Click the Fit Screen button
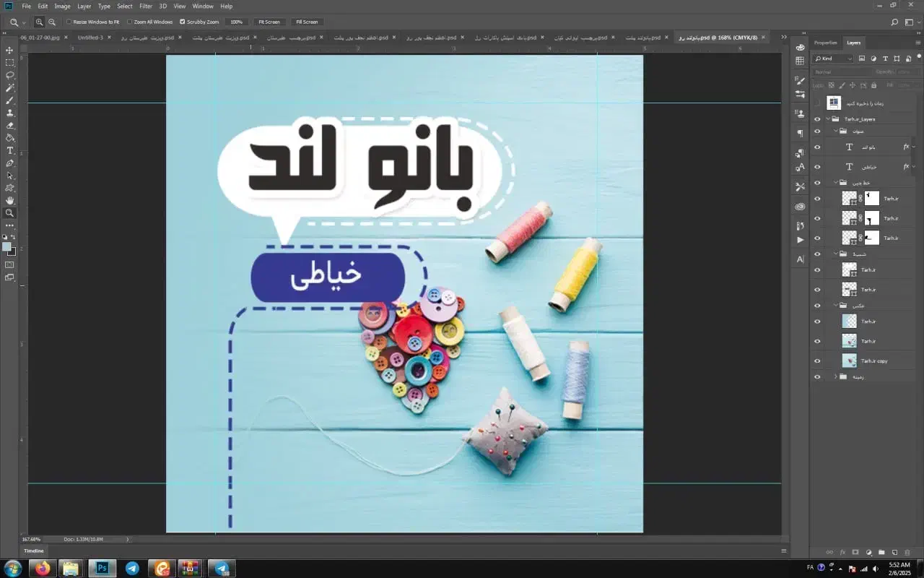The image size is (924, 578). (269, 22)
